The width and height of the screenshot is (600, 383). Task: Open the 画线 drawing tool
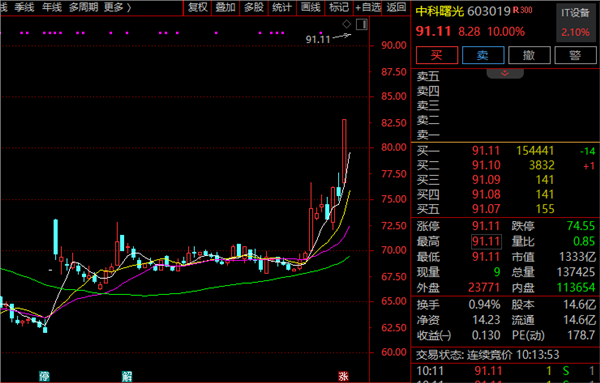(x=310, y=7)
